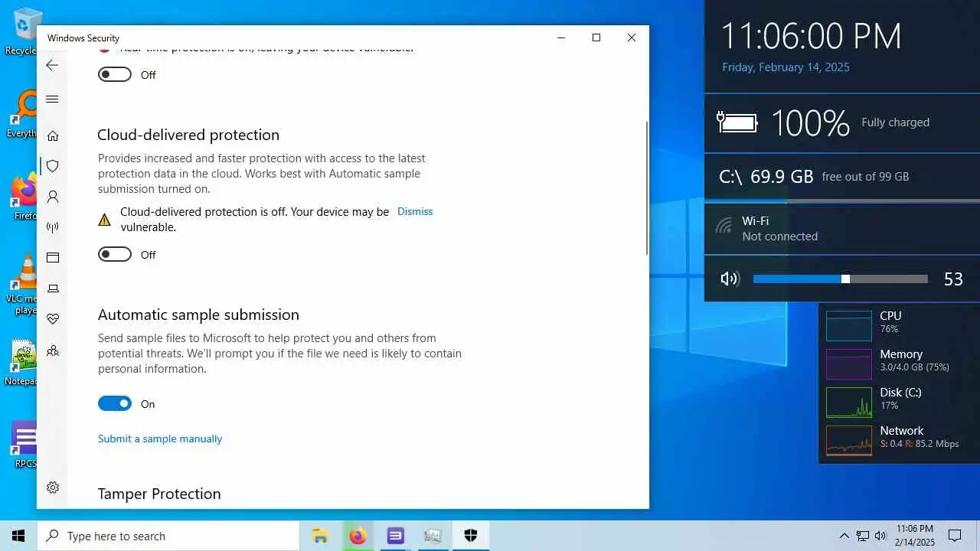This screenshot has width=980, height=551.
Task: Click the Automatic sample submission heading
Action: click(198, 315)
